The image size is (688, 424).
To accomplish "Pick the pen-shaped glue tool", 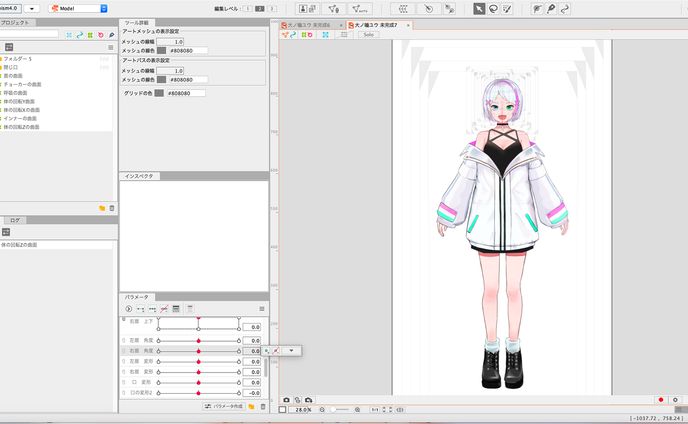I will coord(551,8).
